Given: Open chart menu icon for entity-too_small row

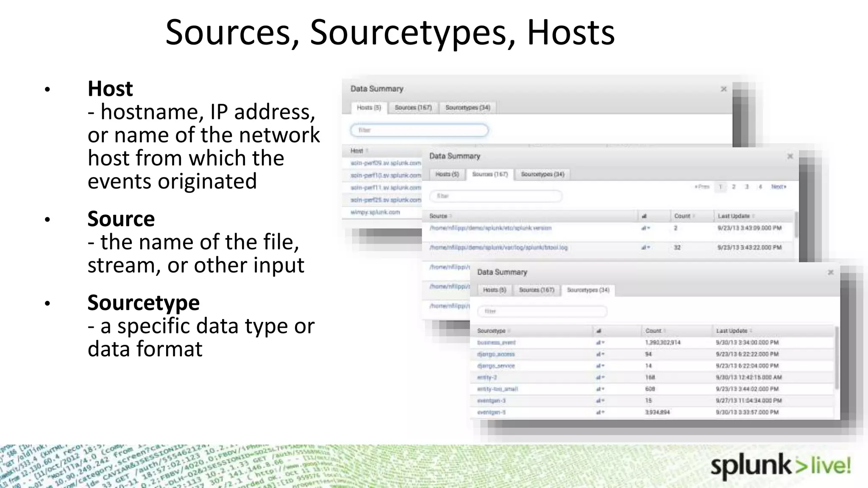Looking at the screenshot, I should click(600, 389).
